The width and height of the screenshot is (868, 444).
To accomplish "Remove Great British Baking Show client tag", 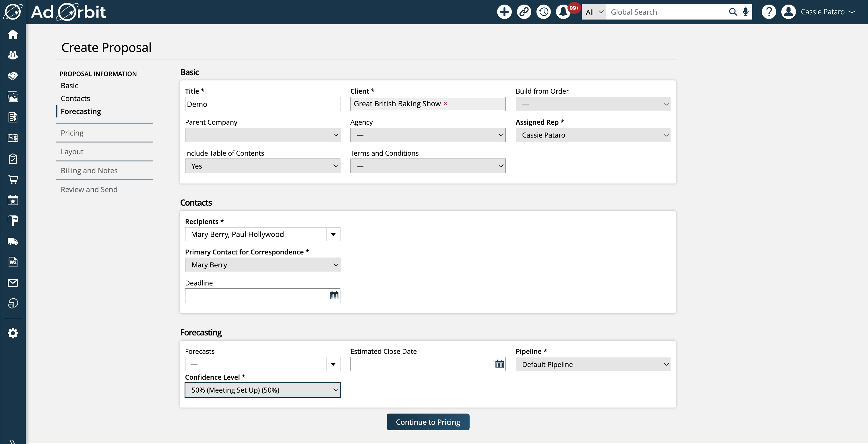I will tap(445, 104).
